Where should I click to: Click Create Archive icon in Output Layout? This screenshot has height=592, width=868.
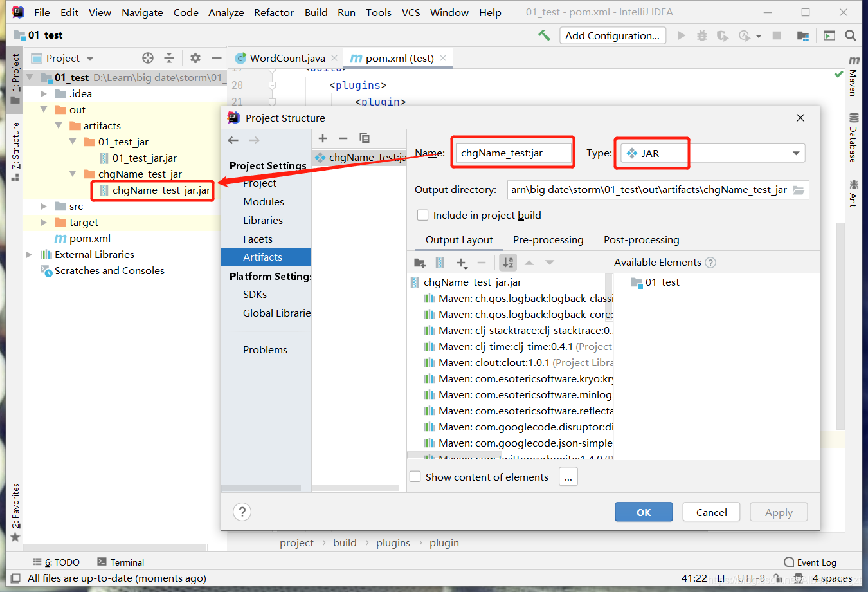click(440, 263)
